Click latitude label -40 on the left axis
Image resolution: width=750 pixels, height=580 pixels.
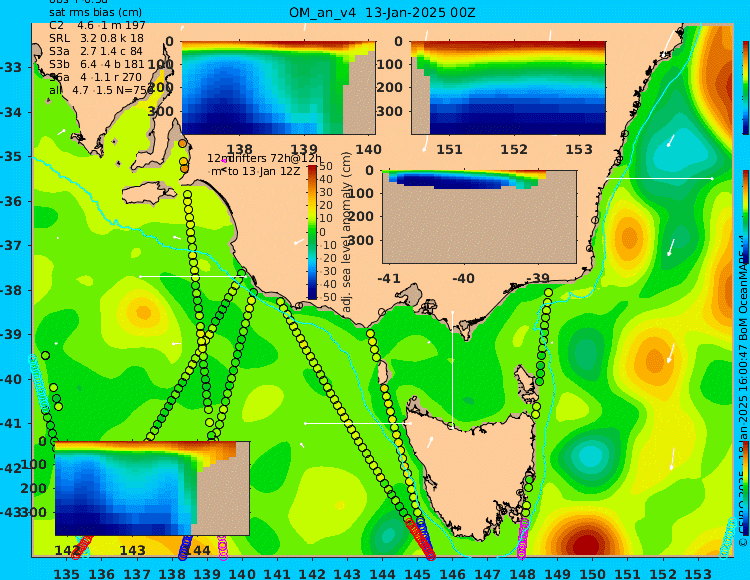[x=11, y=379]
